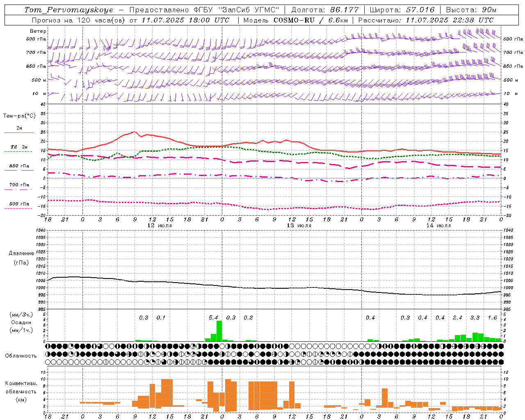Click the Тем-ра(°C) axis title
525x420 pixels.
point(19,116)
